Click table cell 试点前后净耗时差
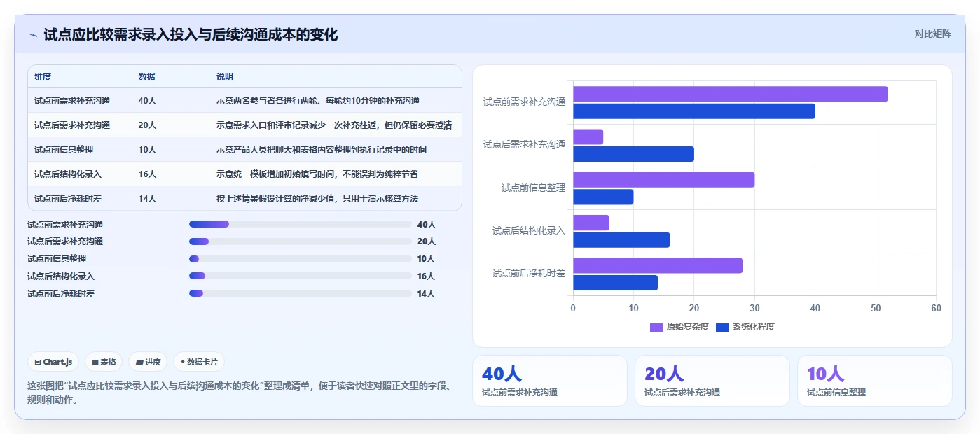The height and width of the screenshot is (434, 980). (x=68, y=199)
